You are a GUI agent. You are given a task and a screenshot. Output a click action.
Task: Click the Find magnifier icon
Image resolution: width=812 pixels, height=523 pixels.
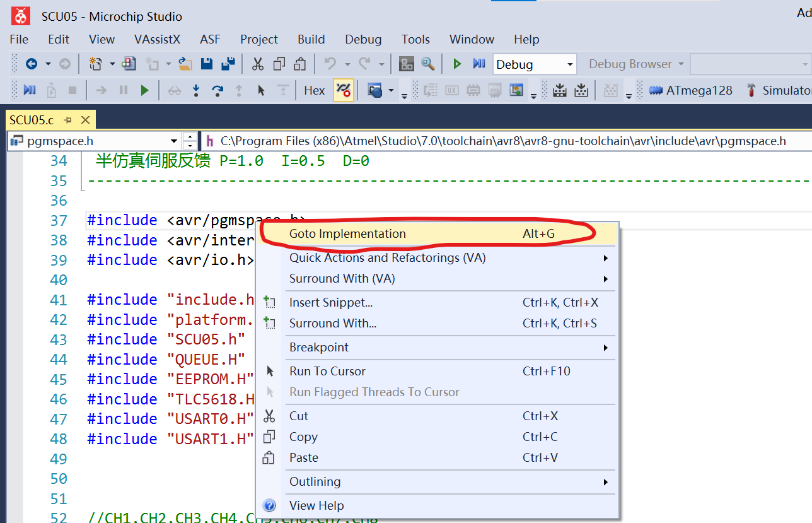tap(428, 64)
